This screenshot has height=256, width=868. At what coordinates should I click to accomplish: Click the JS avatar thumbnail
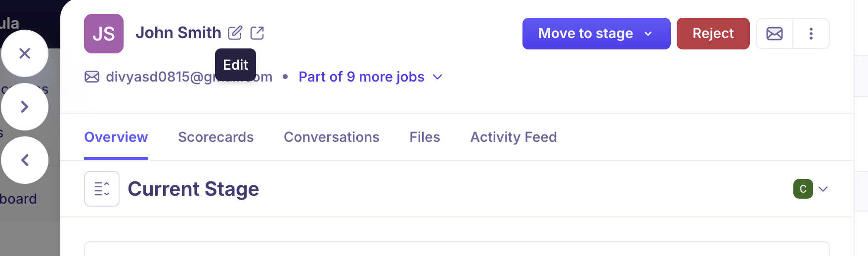pos(104,34)
